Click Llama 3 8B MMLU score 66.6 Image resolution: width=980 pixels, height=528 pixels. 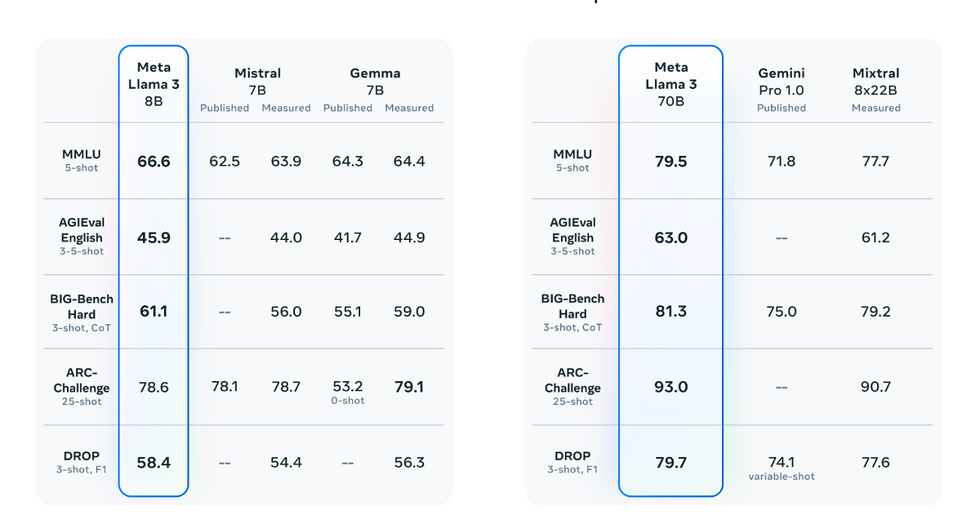point(154,162)
